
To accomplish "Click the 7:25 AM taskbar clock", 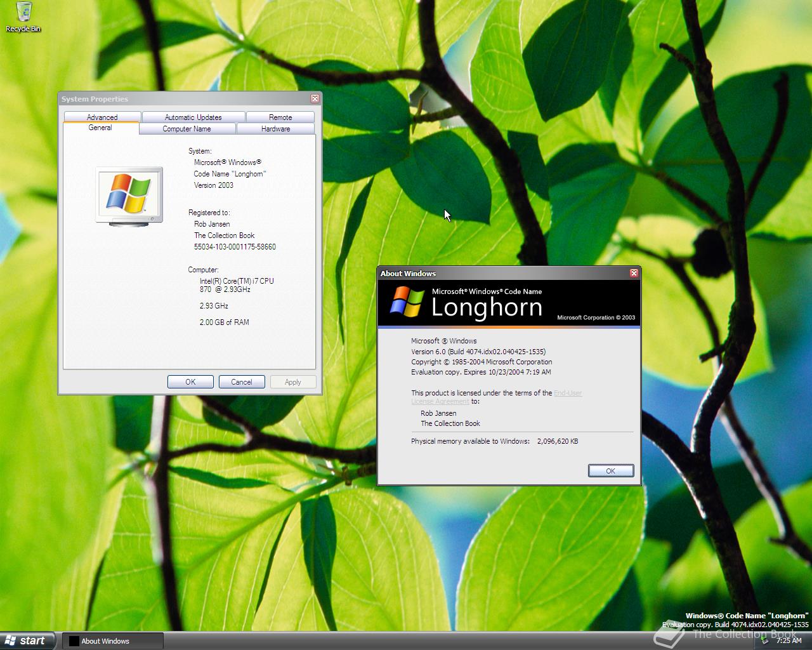I will point(789,640).
